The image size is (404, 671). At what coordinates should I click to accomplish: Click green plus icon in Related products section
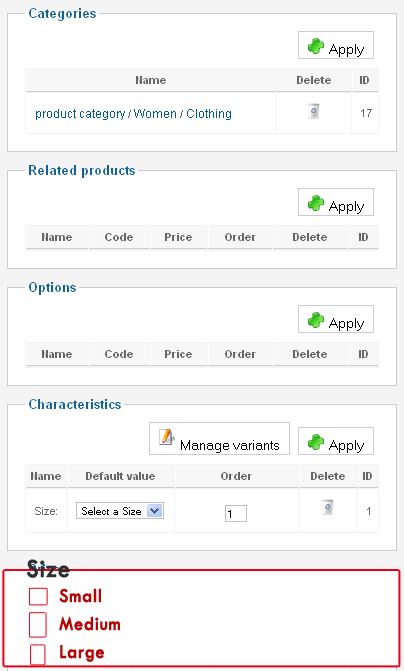click(x=316, y=203)
